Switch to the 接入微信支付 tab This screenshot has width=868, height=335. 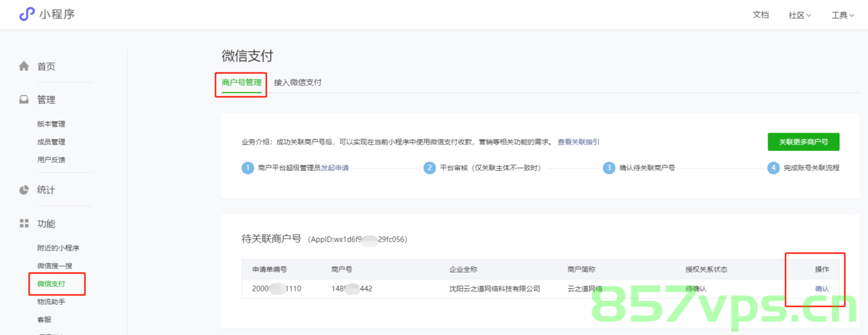point(298,82)
